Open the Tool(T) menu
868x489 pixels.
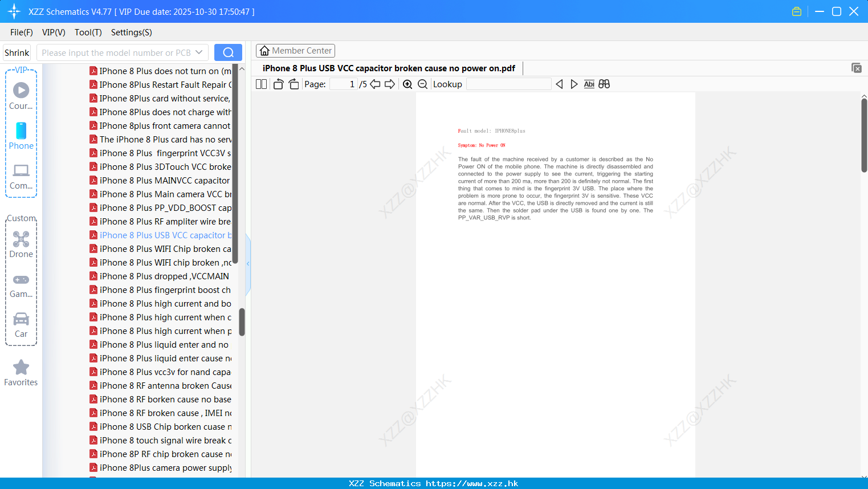pyautogui.click(x=88, y=32)
